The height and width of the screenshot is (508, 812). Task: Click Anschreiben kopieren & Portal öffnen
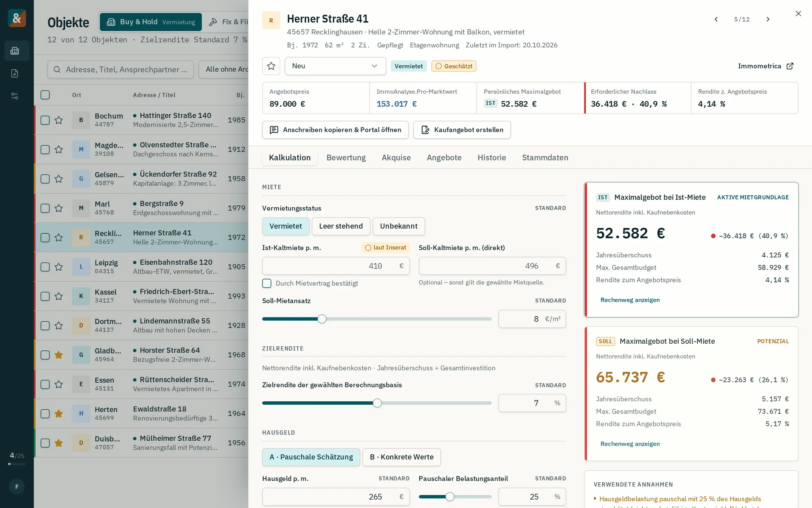point(335,130)
